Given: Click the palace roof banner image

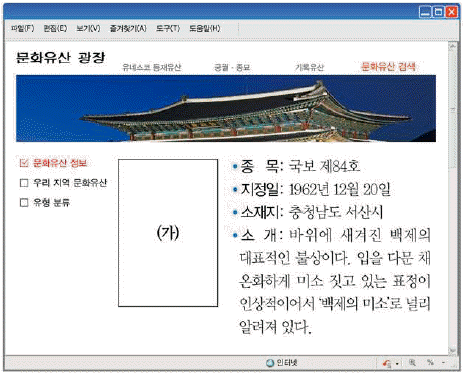Looking at the screenshot, I should pos(226,108).
